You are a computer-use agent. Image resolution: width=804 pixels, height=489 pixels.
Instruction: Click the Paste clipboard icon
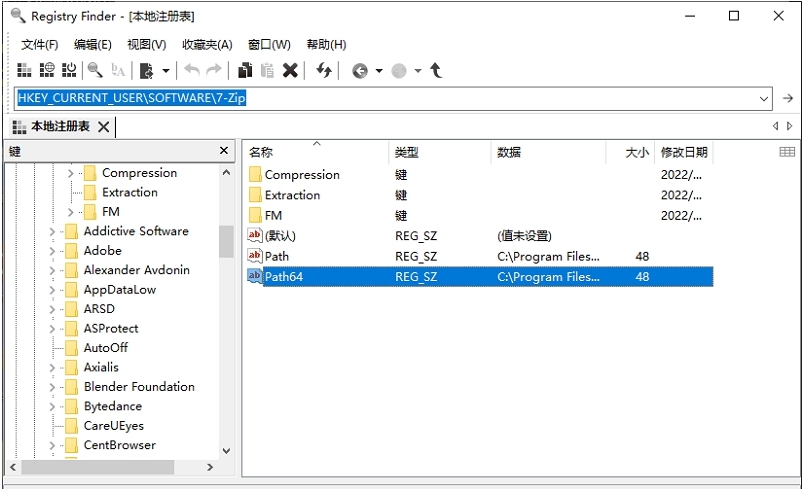267,70
